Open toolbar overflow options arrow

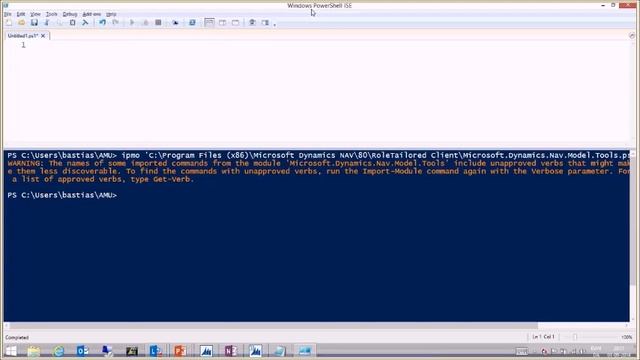275,24
